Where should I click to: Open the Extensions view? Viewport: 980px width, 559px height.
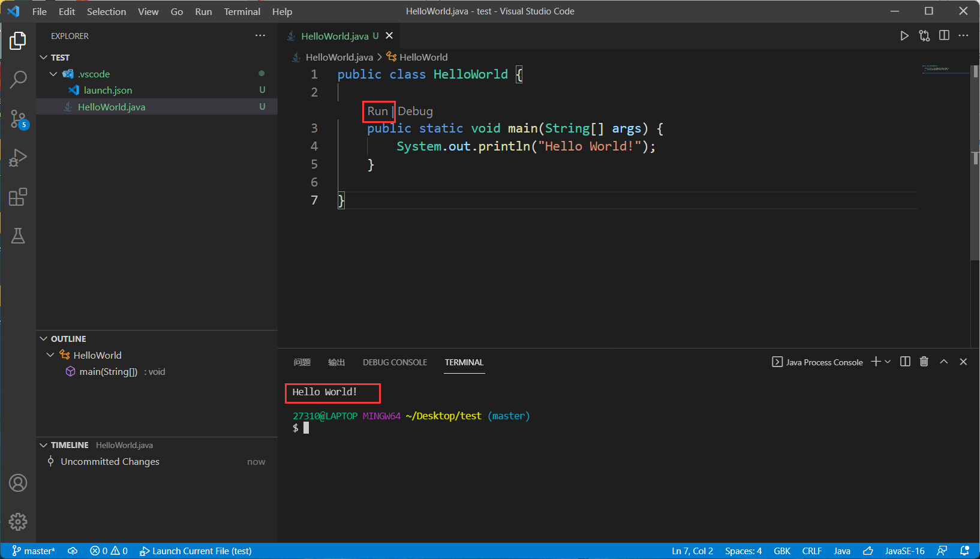[x=18, y=197]
